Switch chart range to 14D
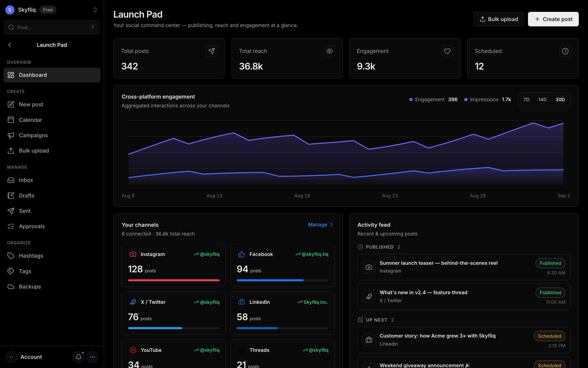The height and width of the screenshot is (368, 588). [542, 100]
